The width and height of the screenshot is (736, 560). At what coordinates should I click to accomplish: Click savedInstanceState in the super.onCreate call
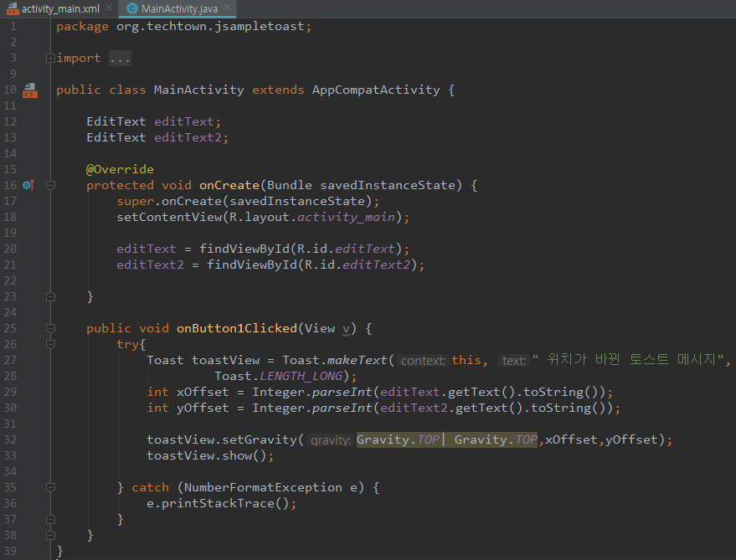(297, 201)
